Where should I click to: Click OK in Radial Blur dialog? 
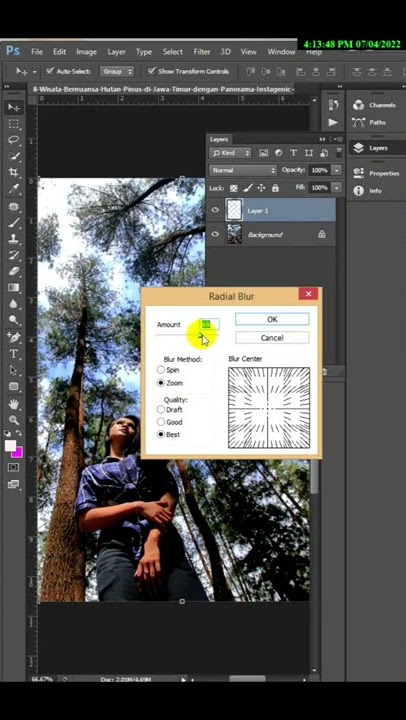point(272,319)
